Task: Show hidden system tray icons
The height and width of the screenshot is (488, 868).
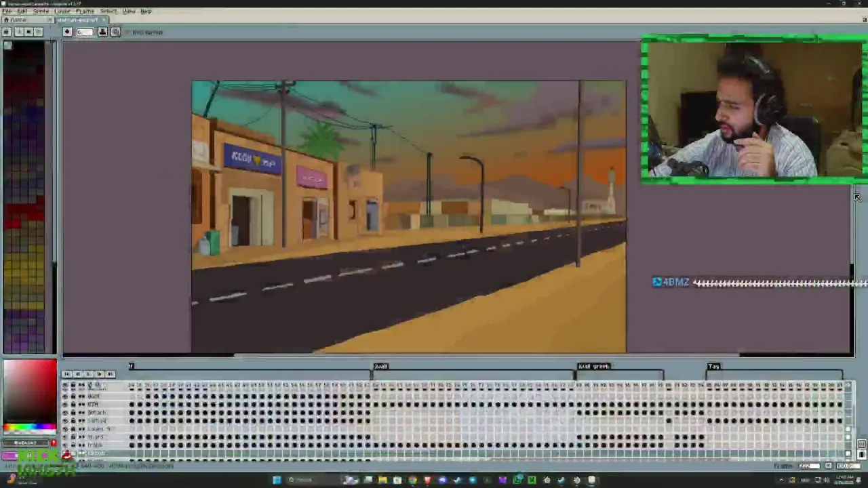Action: (x=781, y=481)
